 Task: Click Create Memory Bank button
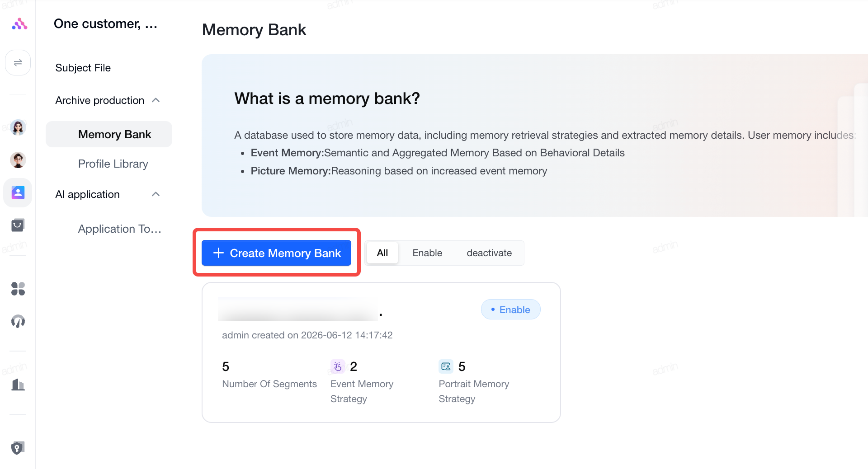tap(277, 253)
